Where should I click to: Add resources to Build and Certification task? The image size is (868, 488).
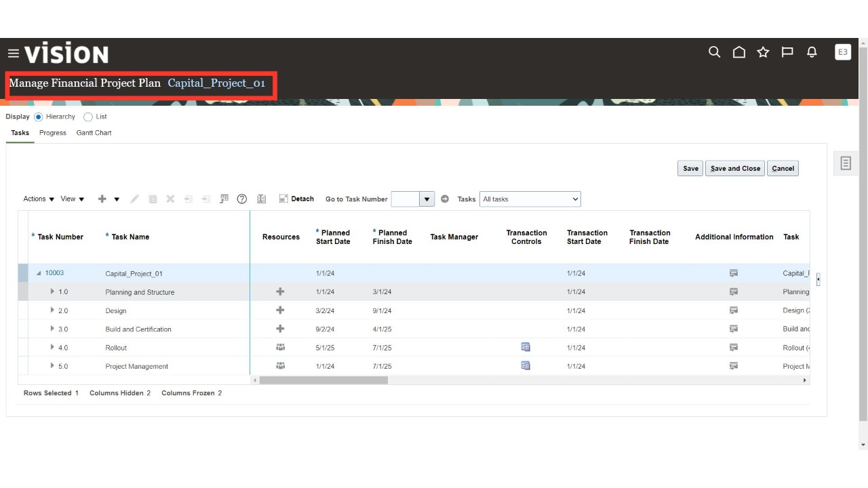280,329
